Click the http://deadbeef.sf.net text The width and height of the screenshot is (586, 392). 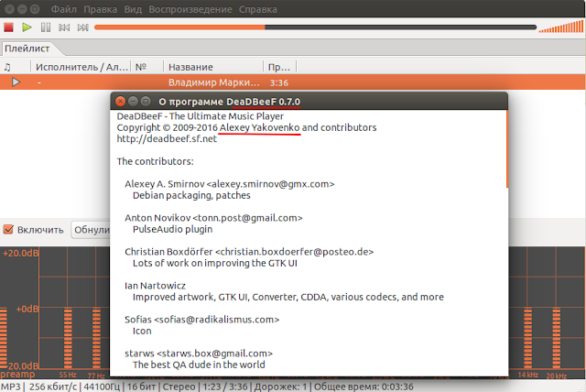pyautogui.click(x=167, y=138)
